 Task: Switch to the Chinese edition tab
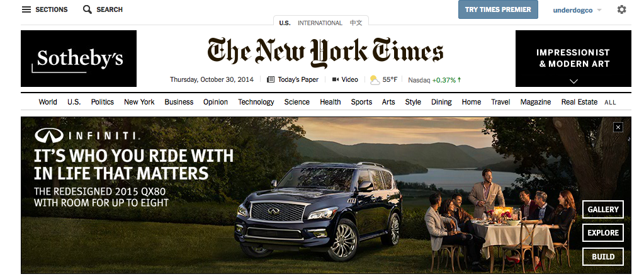click(356, 23)
